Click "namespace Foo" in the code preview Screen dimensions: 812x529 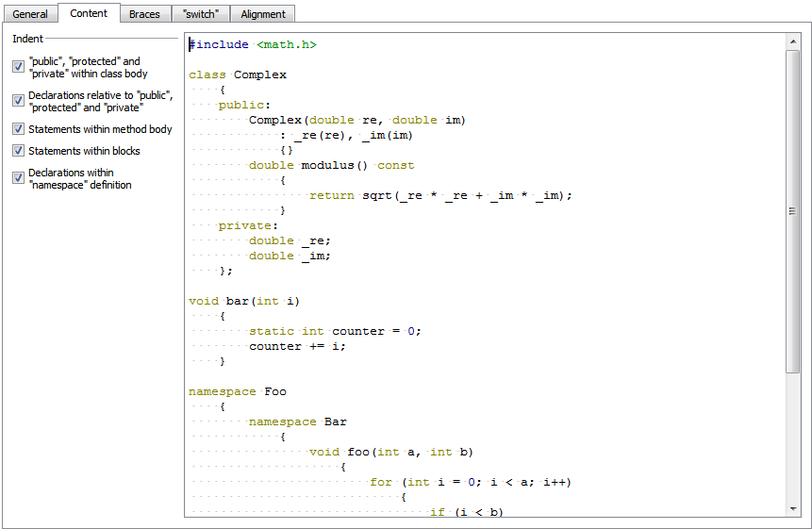237,392
